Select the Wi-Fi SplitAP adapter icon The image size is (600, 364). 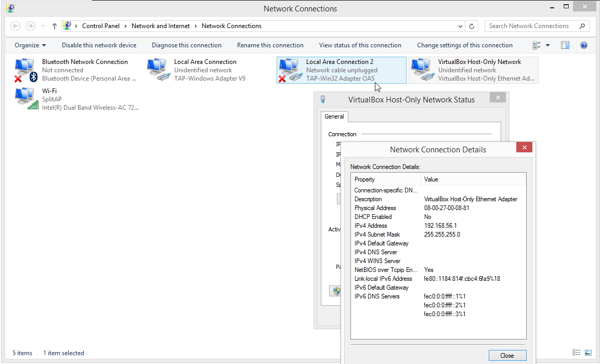click(27, 99)
